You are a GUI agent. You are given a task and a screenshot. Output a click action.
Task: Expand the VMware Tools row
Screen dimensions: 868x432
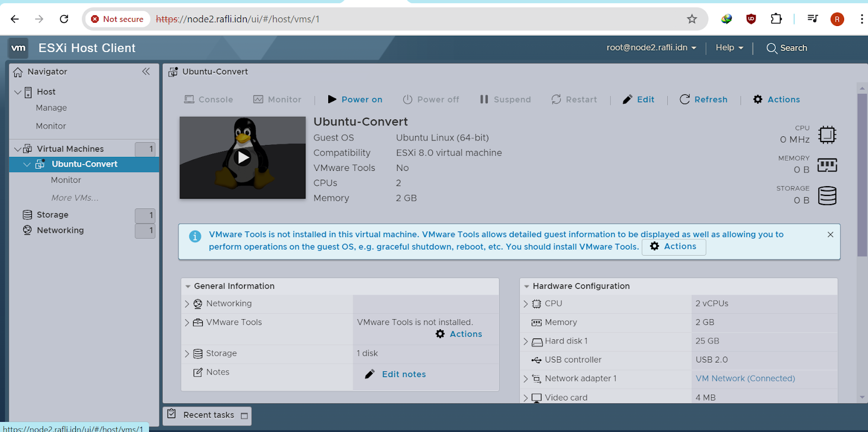[x=187, y=322]
